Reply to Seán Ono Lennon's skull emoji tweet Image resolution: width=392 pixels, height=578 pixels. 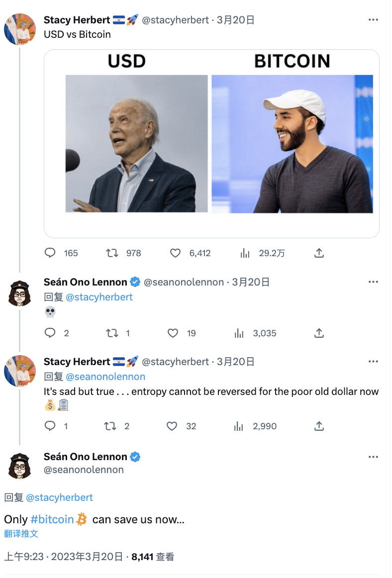click(x=50, y=333)
